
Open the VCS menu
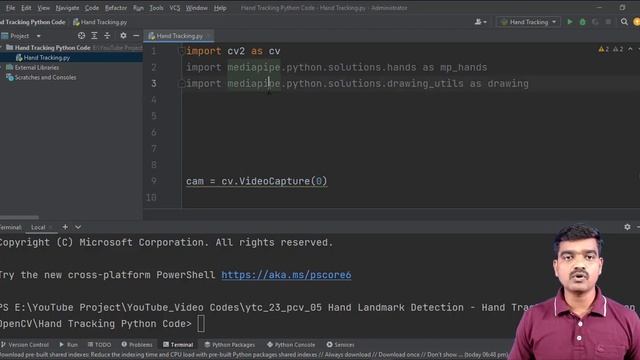tap(175, 8)
